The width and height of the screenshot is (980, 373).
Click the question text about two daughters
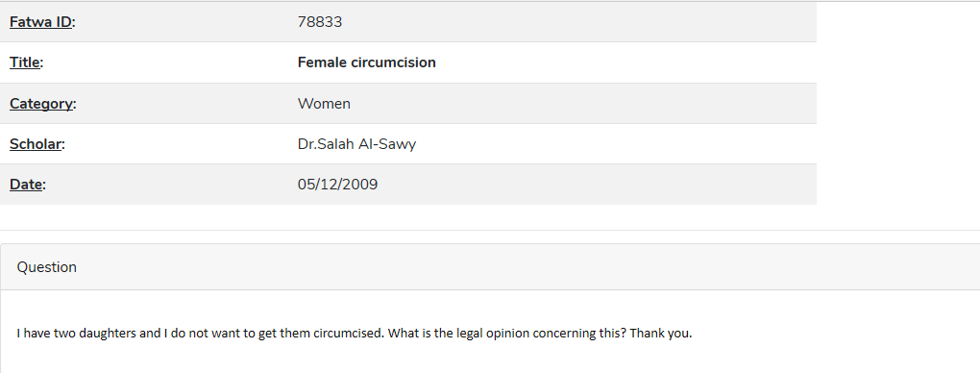coord(355,333)
